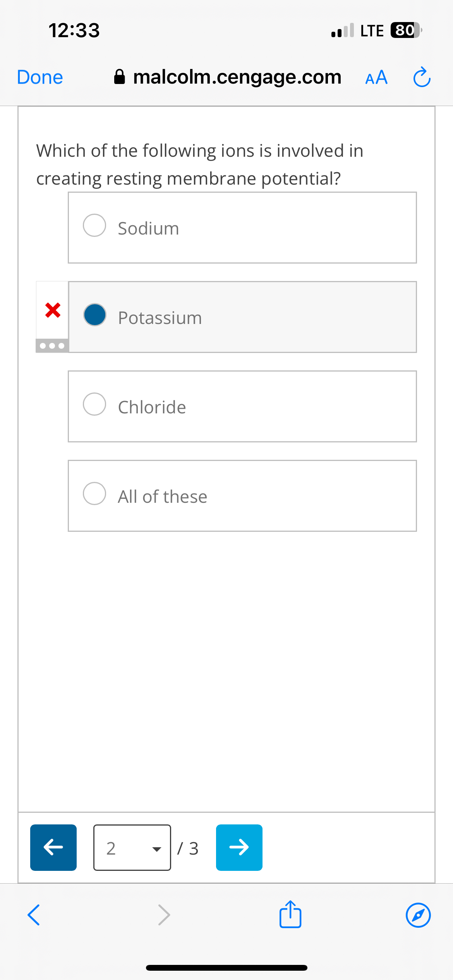Image resolution: width=453 pixels, height=980 pixels.
Task: Tap the back chevron in Safari bottom bar
Action: coord(33,914)
